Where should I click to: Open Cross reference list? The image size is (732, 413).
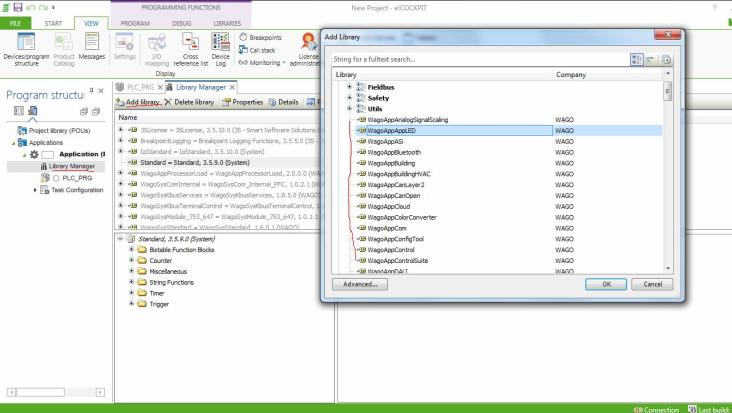[x=190, y=49]
